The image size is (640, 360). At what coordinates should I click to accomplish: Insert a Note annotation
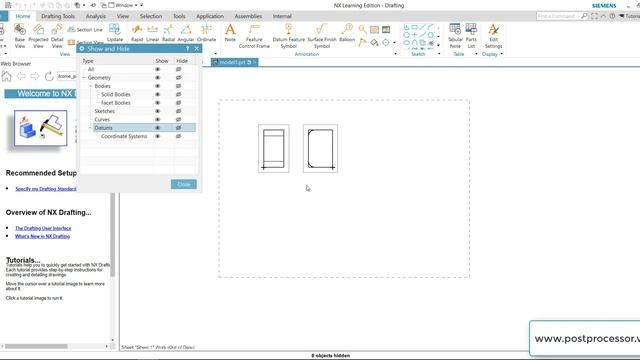coord(230,33)
